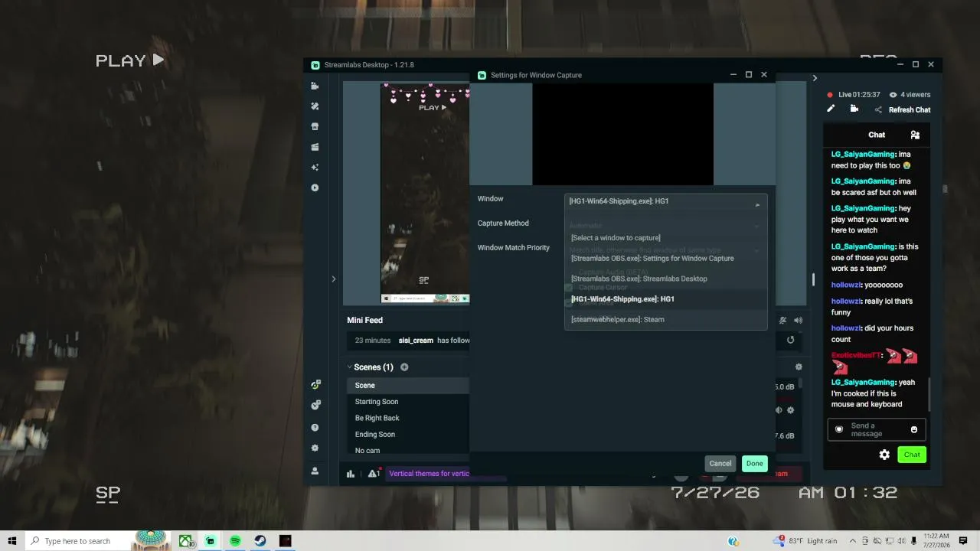The width and height of the screenshot is (980, 551).
Task: Open mixer settings gear icon
Action: click(799, 367)
